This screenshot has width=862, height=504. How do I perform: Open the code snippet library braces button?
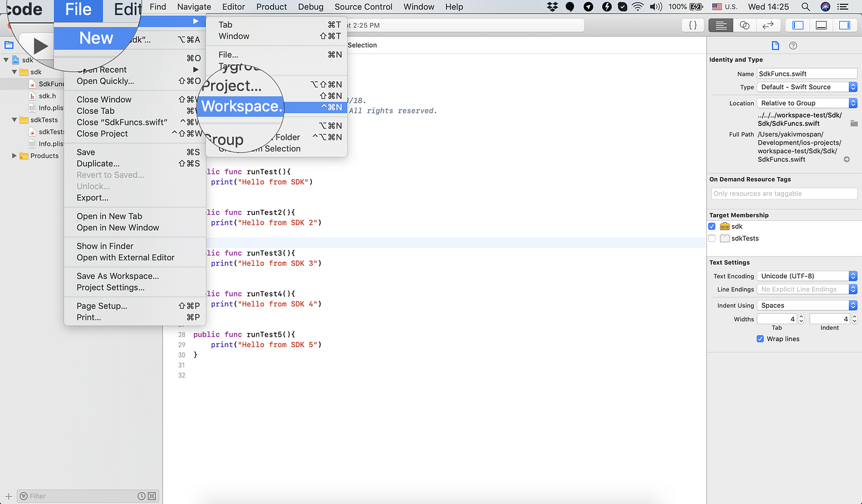[693, 25]
